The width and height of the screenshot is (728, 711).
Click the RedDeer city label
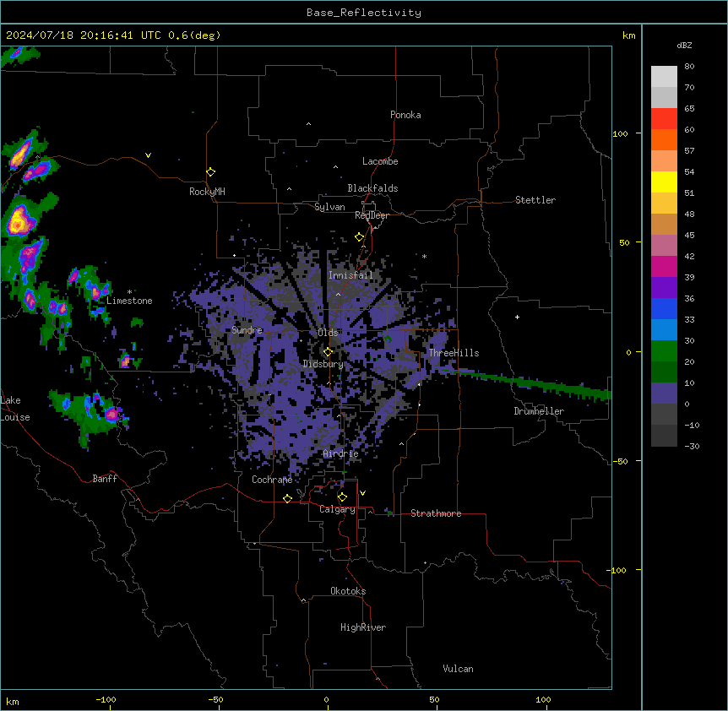(x=372, y=215)
